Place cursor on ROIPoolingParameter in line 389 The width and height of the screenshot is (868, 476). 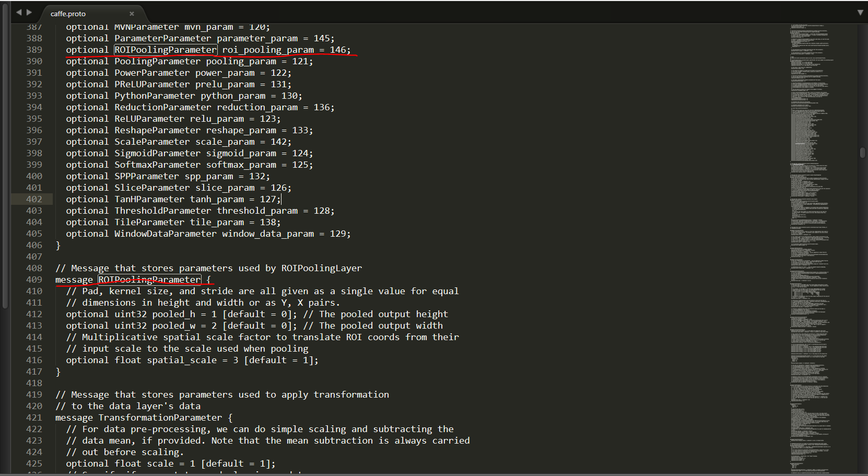[x=165, y=50]
